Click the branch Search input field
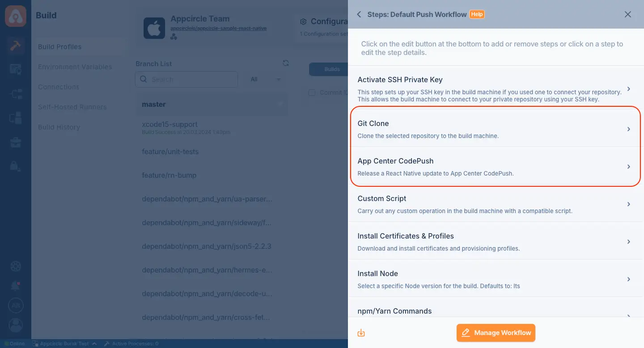 (186, 79)
